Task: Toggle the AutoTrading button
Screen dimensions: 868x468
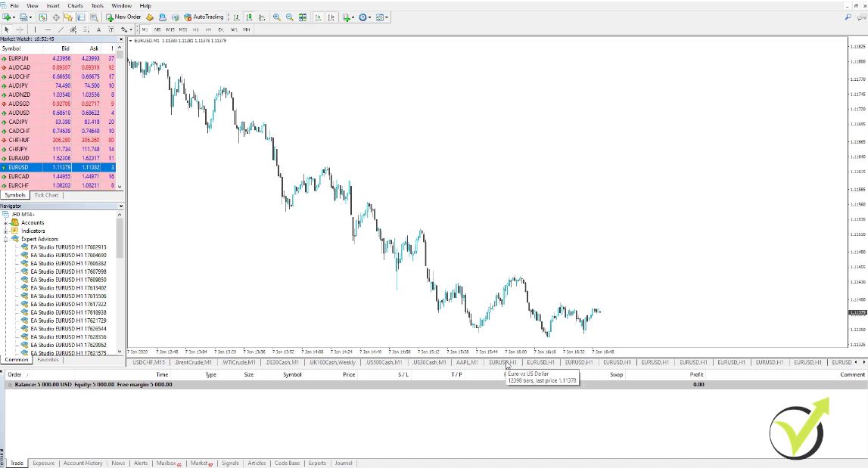Action: [204, 17]
